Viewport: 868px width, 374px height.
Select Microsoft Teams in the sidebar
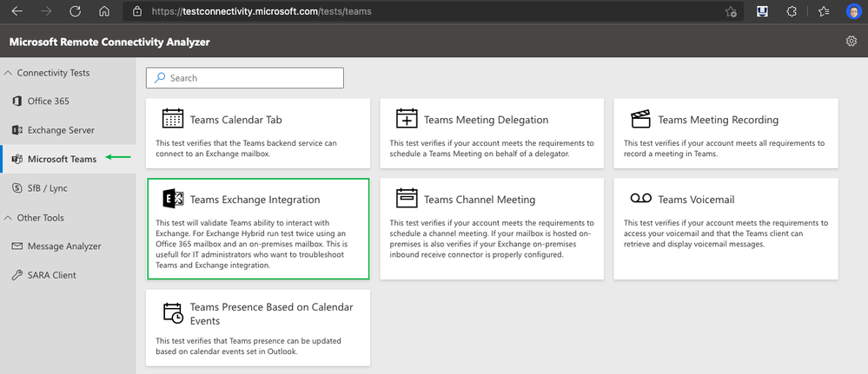click(68, 160)
